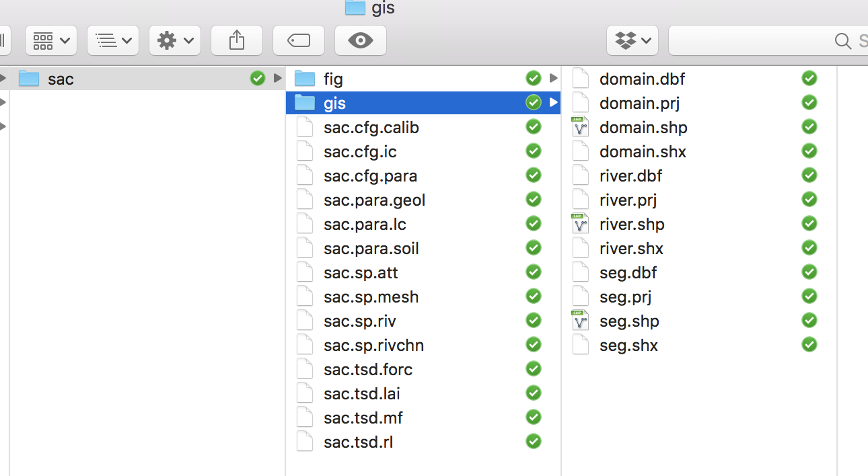Click the Share toolbar icon
The width and height of the screenshot is (868, 476).
click(236, 41)
